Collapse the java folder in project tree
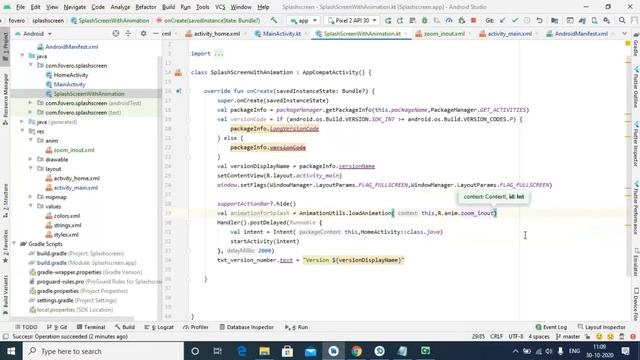Screen dimensions: 640x360 (x=22, y=56)
